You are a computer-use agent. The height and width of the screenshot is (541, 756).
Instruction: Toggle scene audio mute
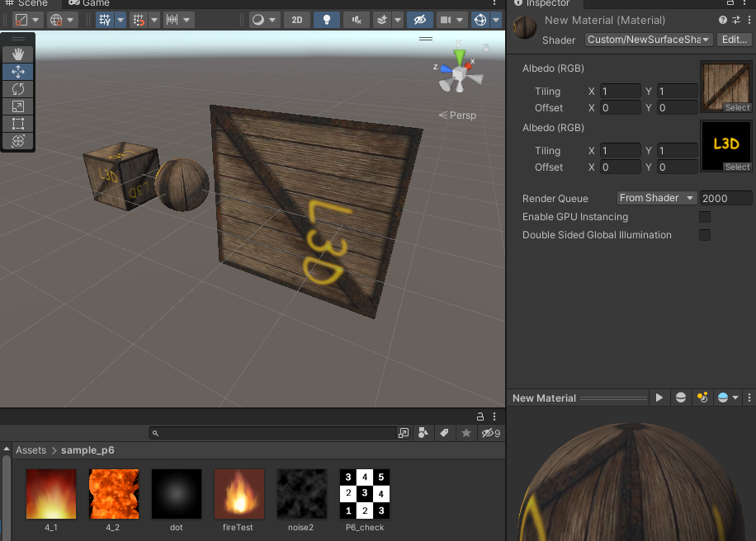coord(357,20)
